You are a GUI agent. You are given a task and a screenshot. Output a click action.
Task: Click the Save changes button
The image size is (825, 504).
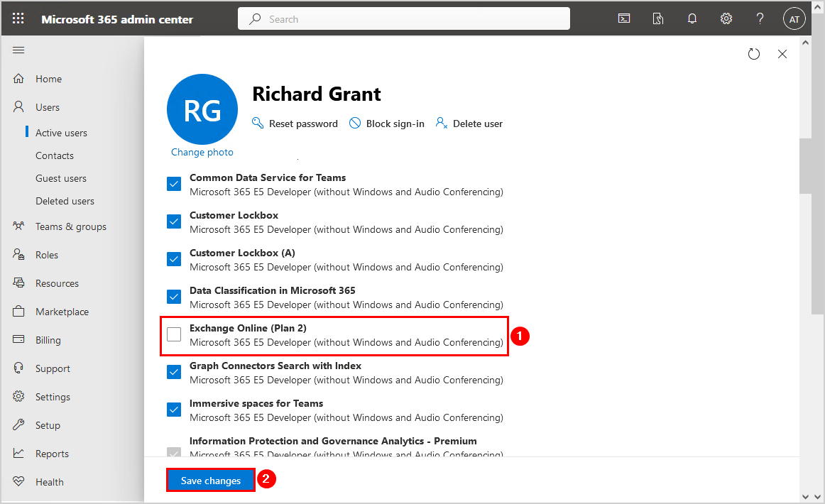tap(211, 481)
